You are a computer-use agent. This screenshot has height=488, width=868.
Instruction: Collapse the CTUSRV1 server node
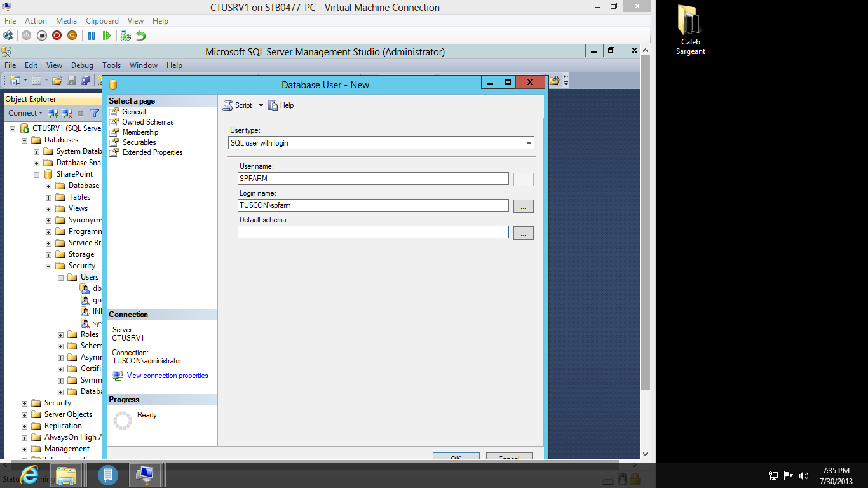(x=12, y=128)
